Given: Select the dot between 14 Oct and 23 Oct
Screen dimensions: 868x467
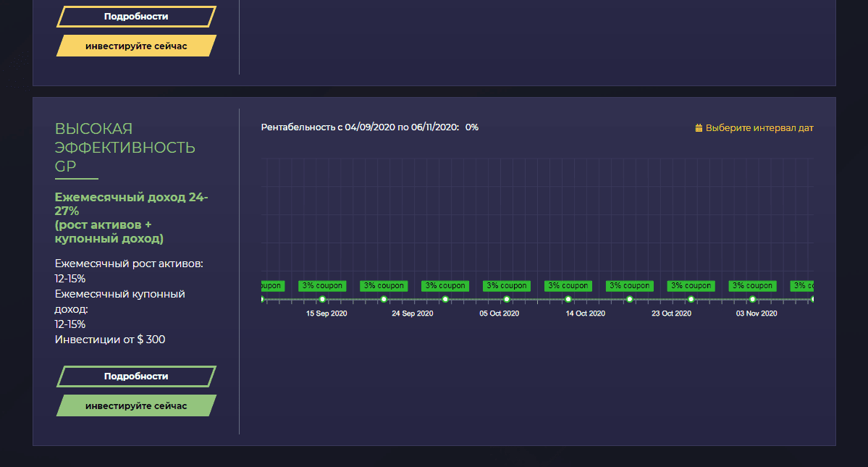Looking at the screenshot, I should [630, 299].
